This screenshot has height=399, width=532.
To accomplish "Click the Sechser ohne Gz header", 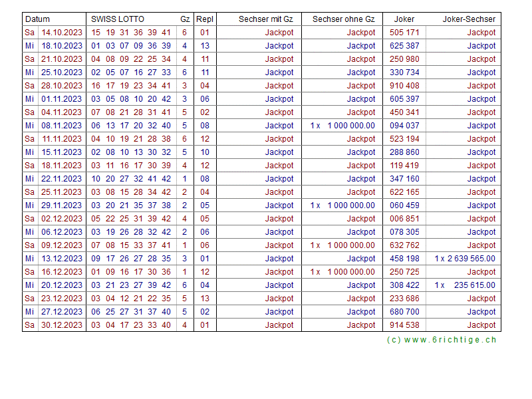I will tap(343, 19).
